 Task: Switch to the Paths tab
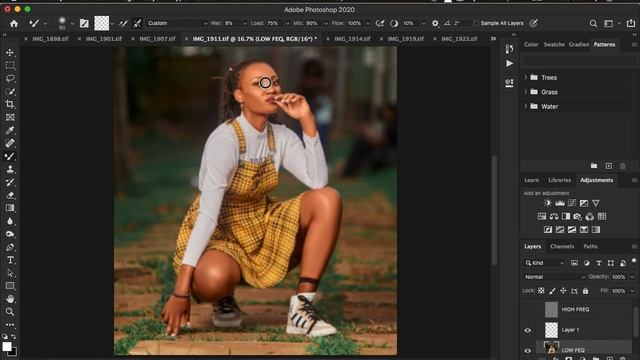tap(590, 247)
